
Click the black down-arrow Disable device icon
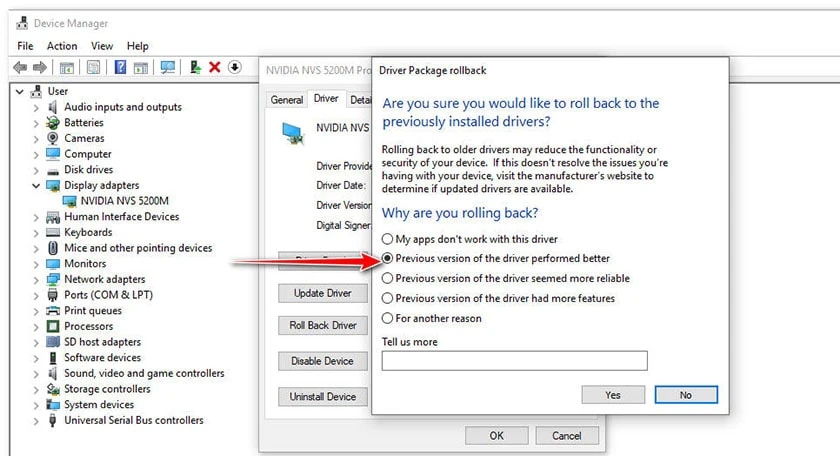pyautogui.click(x=235, y=67)
